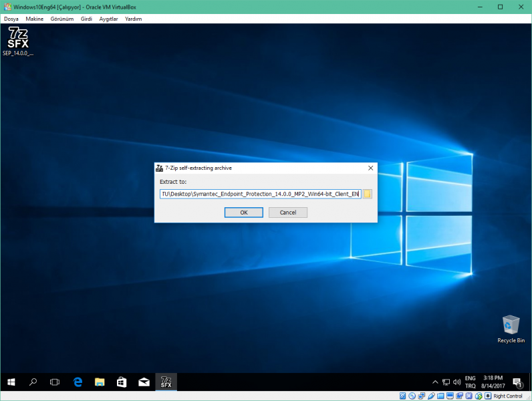
Task: Click the 7z SFX taskbar button
Action: click(x=166, y=382)
